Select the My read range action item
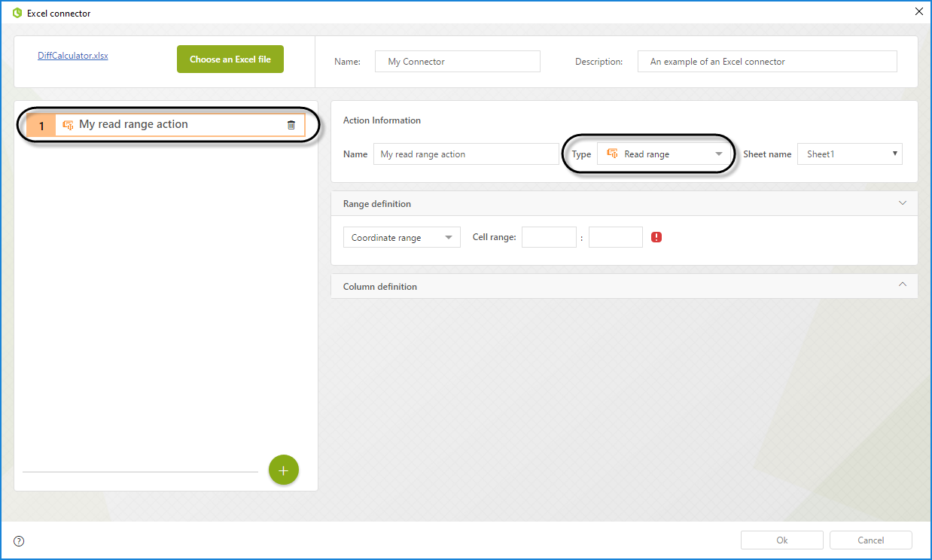932x560 pixels. (x=166, y=125)
